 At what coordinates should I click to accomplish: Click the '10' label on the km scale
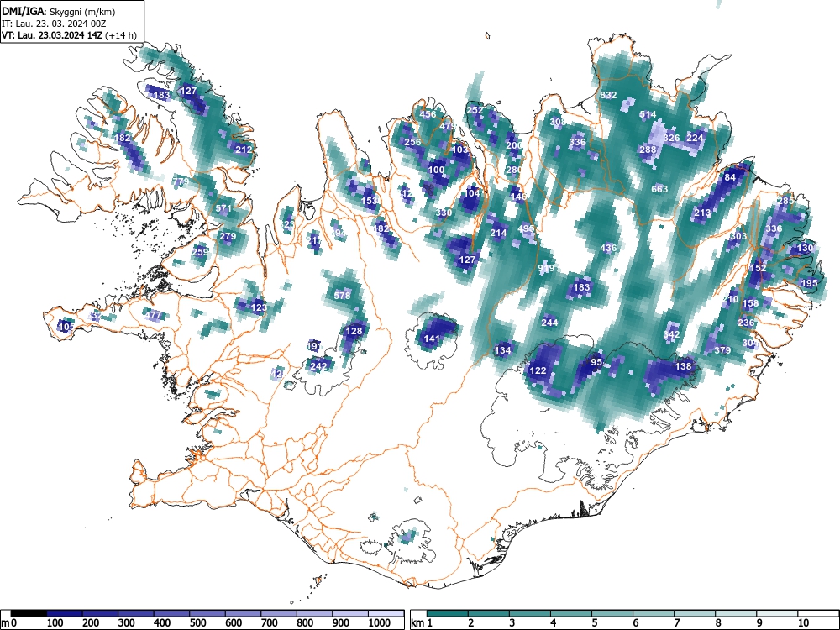coord(802,623)
